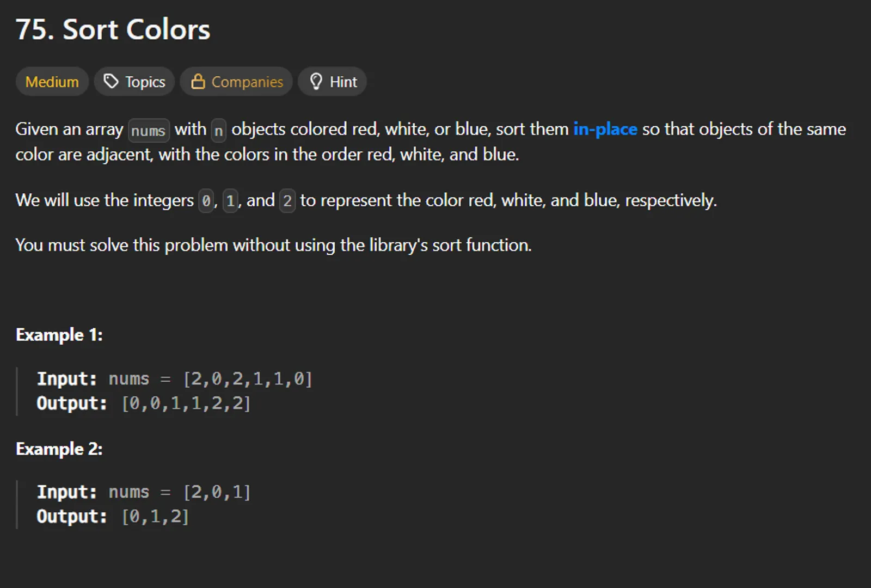Click the output array [0,1,2]
871x588 pixels.
point(155,517)
